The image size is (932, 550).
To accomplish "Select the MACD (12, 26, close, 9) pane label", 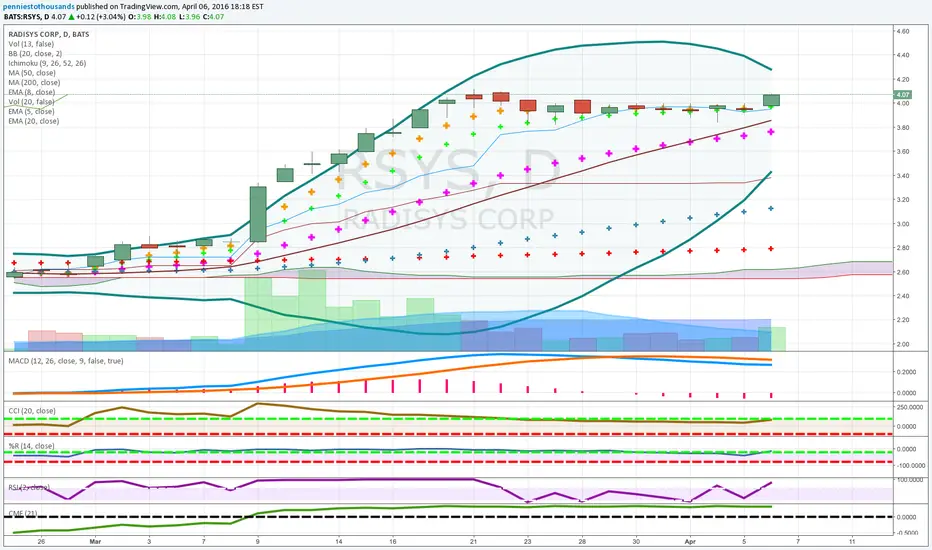I will (x=66, y=361).
